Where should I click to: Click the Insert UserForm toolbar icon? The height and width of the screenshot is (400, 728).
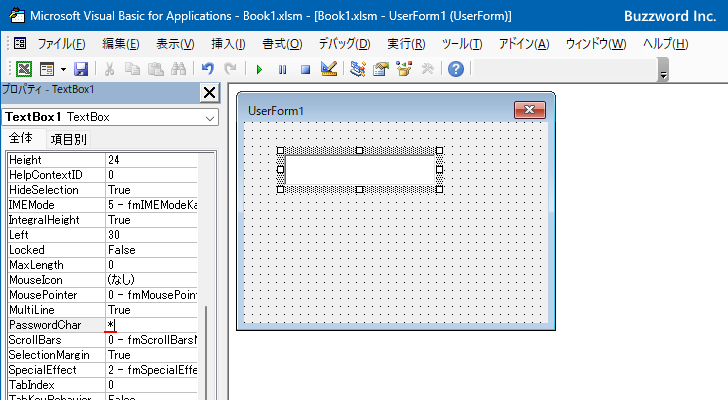pyautogui.click(x=47, y=69)
